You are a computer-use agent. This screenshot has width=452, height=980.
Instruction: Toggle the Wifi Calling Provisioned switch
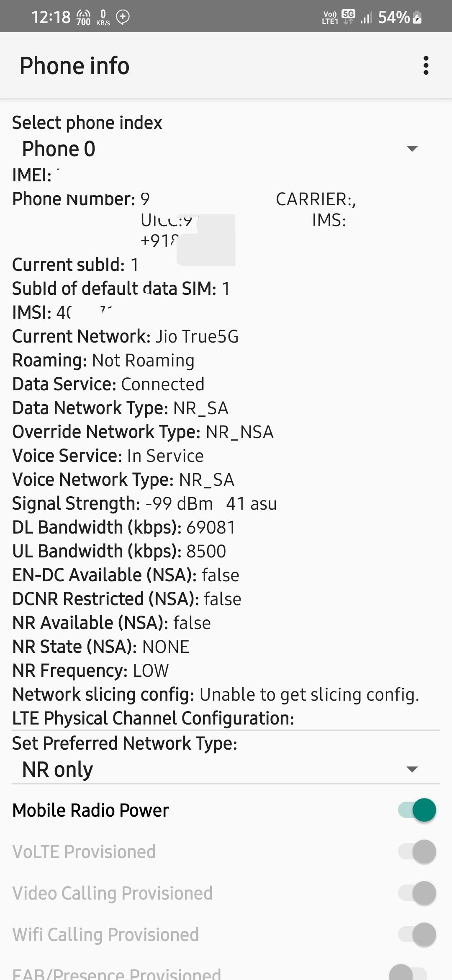pyautogui.click(x=417, y=934)
